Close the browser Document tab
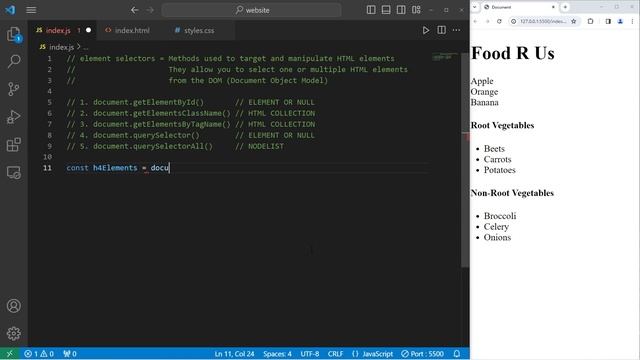The height and width of the screenshot is (360, 640). 553,7
